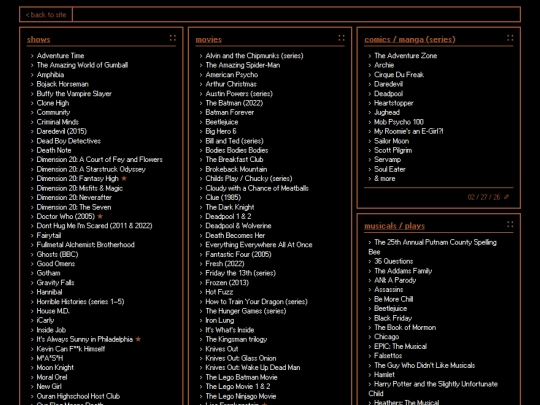Viewport: 540px width, 405px height.
Task: Select 'New Girl' in the shows list
Action: click(49, 386)
